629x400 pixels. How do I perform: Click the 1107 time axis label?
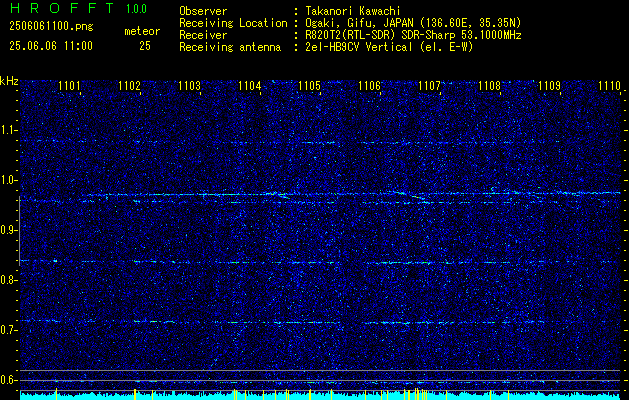pos(429,85)
